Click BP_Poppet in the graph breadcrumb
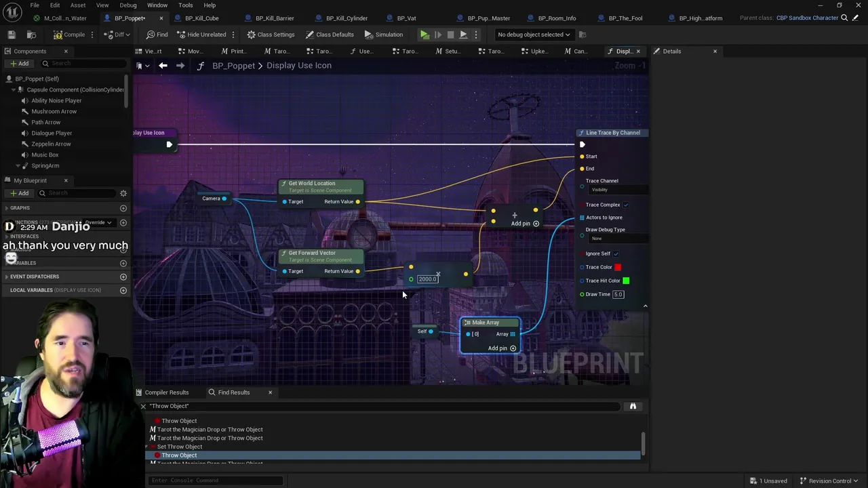This screenshot has width=868, height=488. pos(233,66)
